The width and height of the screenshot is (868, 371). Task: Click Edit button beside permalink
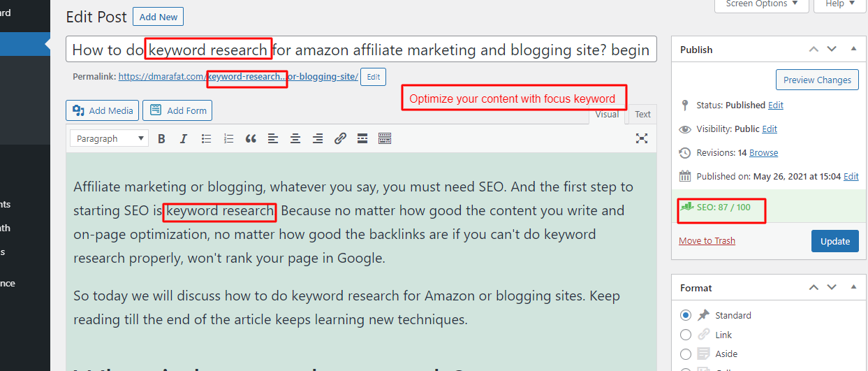(374, 77)
